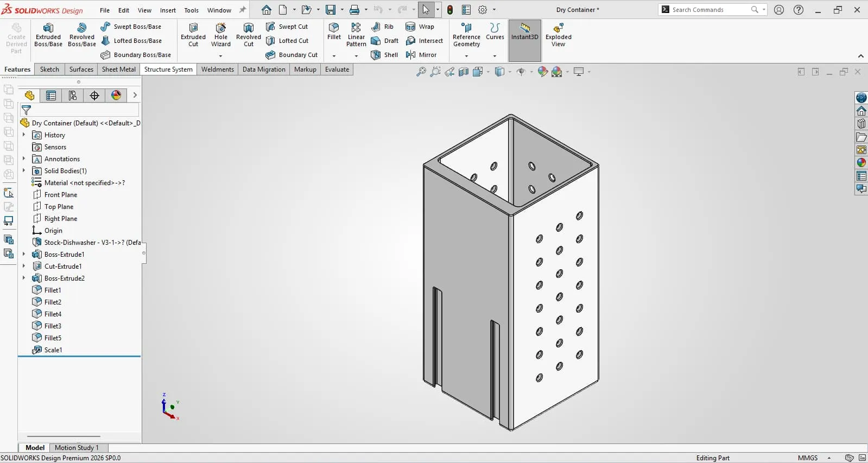Click the Mirror tool
Viewport: 868px width, 463px height.
pyautogui.click(x=421, y=55)
